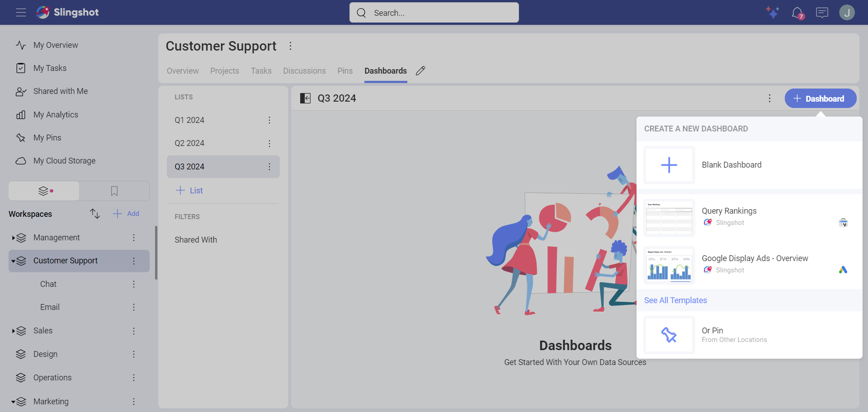
Task: Switch to the Projects tab
Action: (x=225, y=71)
